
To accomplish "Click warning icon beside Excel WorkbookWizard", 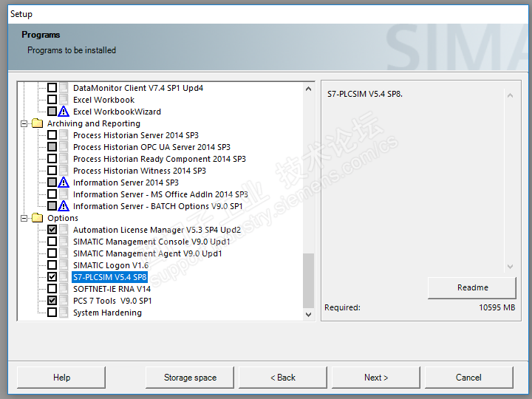I will 64,112.
